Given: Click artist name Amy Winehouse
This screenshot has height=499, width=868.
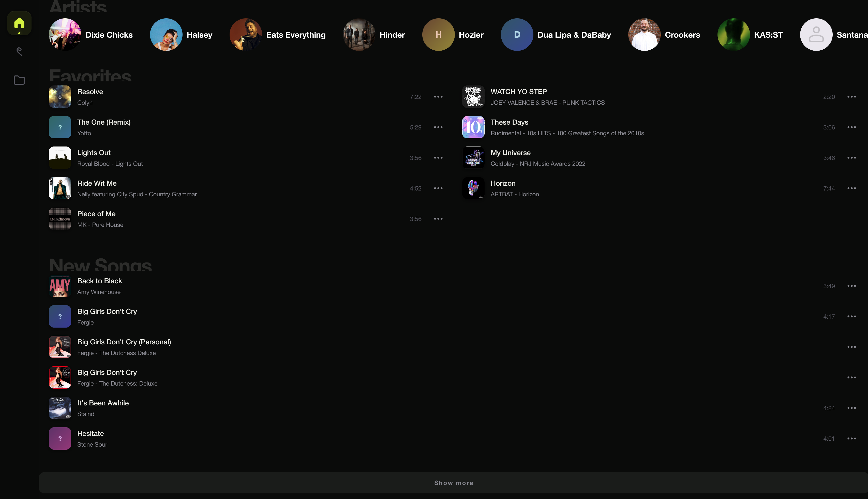Looking at the screenshot, I should [99, 292].
